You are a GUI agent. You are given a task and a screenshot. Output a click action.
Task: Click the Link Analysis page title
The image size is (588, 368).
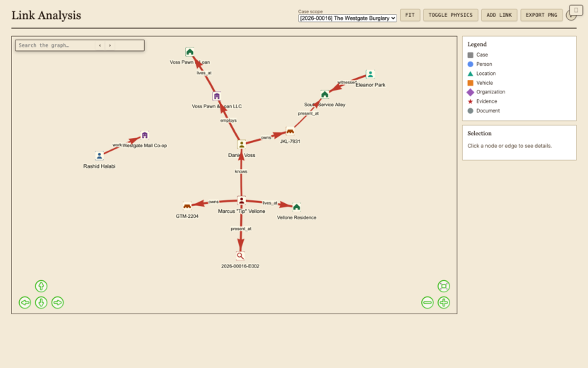(46, 16)
